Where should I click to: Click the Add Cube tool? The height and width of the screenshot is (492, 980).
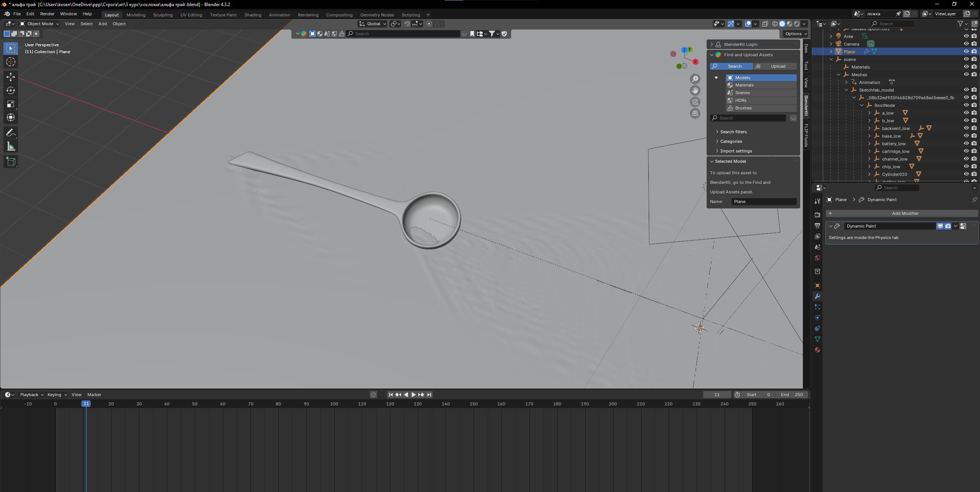click(10, 162)
